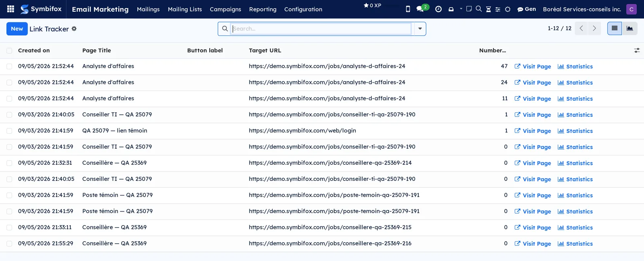Open the Mailing Lists menu
644x261 pixels.
click(185, 9)
